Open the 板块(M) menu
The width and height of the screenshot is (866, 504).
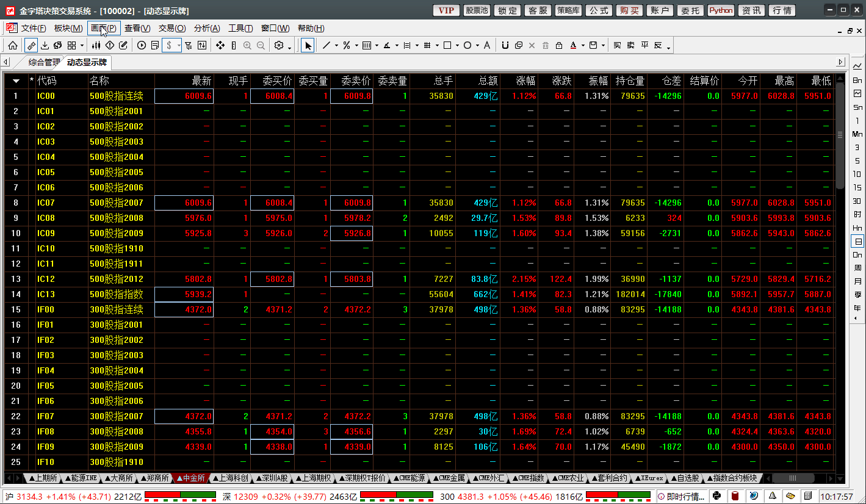coord(68,28)
